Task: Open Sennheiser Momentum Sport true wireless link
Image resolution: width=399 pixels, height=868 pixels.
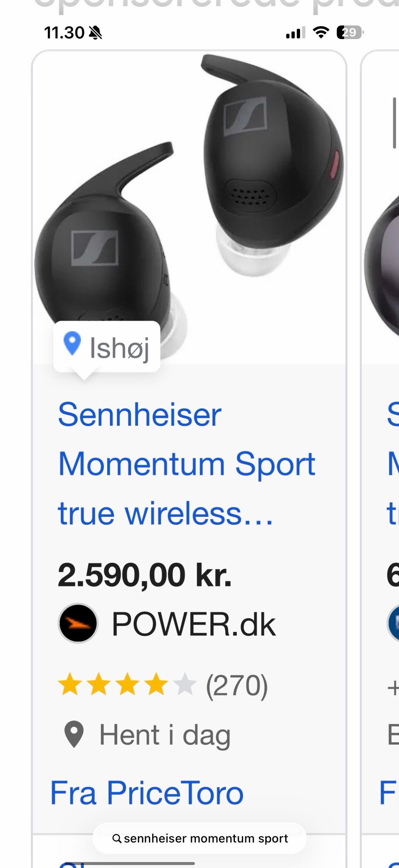Action: click(x=187, y=464)
